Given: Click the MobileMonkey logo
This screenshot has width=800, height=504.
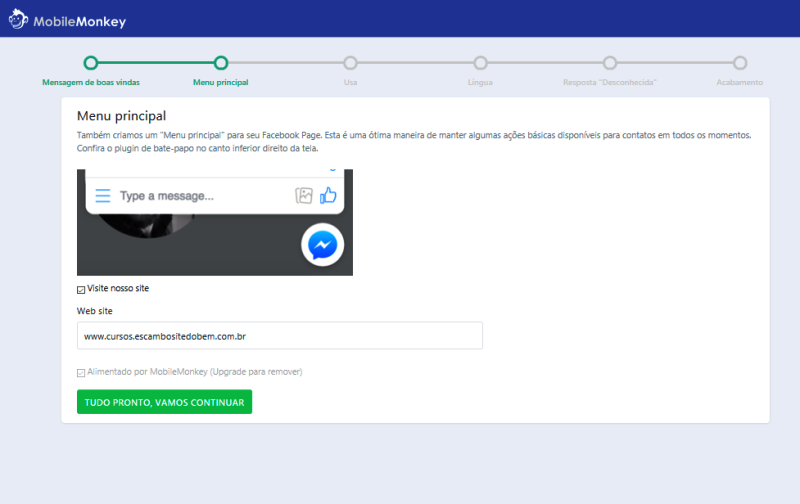Looking at the screenshot, I should click(x=67, y=19).
